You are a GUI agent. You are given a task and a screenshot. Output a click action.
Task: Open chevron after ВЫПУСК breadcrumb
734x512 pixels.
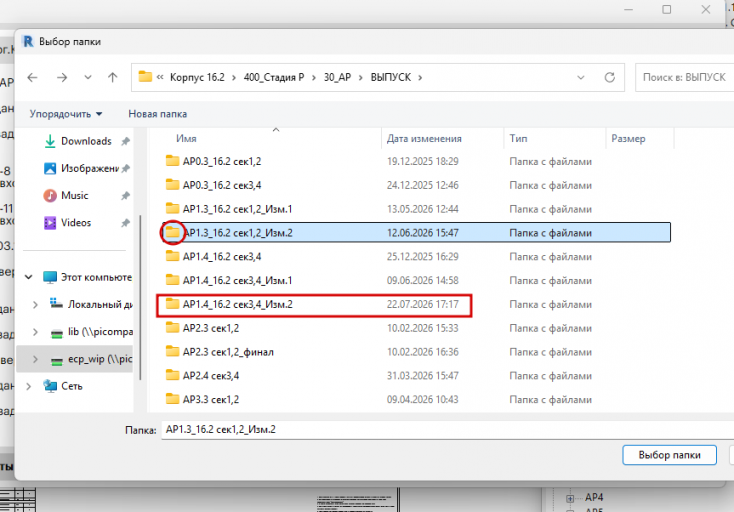point(420,78)
